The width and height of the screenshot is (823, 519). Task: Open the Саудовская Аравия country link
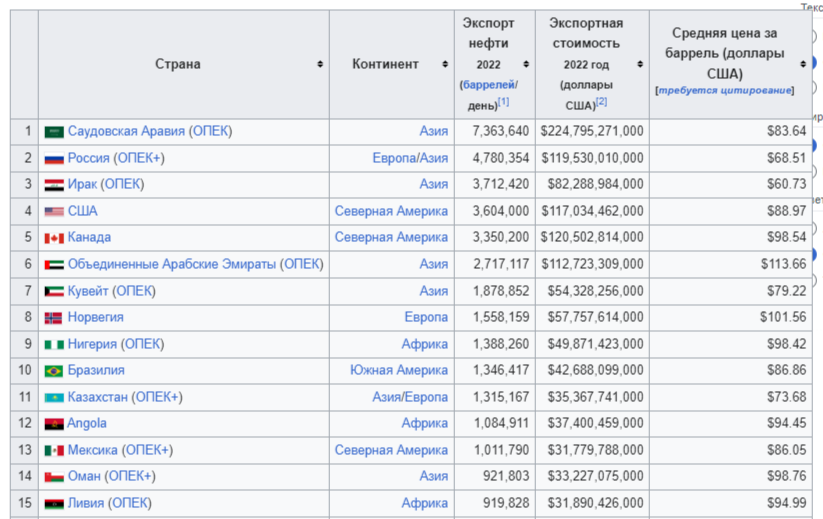pos(126,131)
